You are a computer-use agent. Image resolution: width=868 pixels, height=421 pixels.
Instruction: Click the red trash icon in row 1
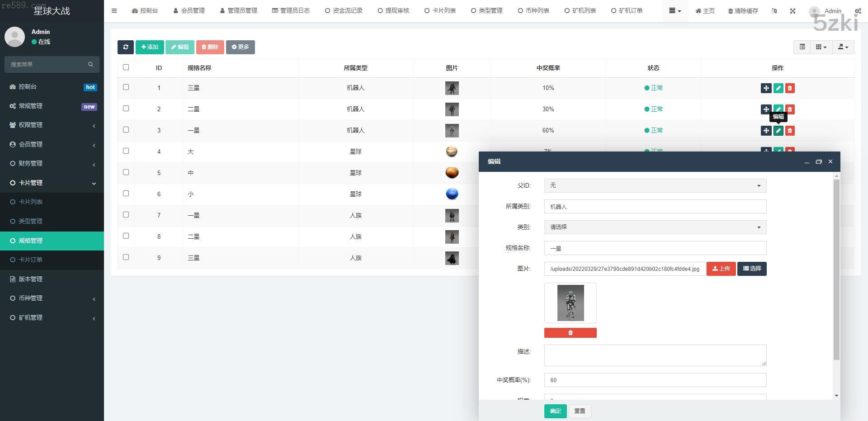[x=789, y=88]
